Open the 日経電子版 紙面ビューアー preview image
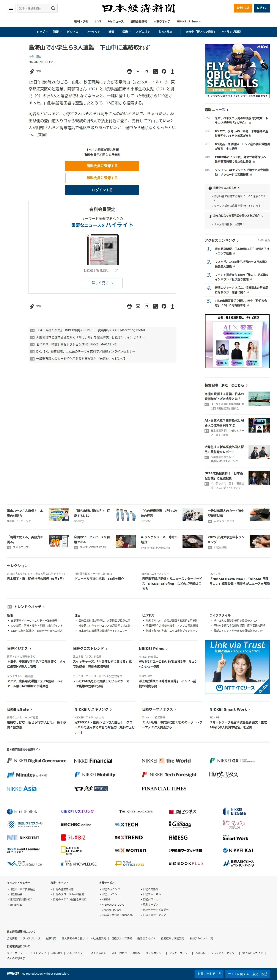 (102, 249)
